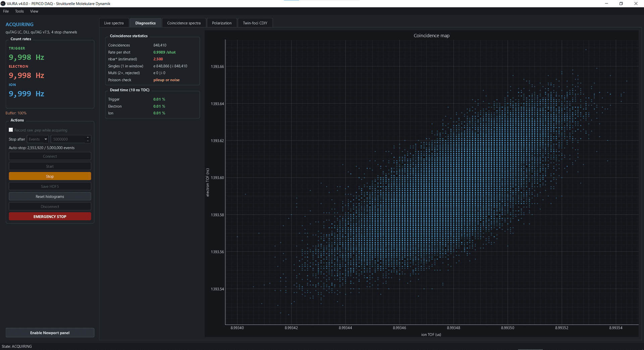
Task: Click the Start button
Action: pyautogui.click(x=50, y=166)
